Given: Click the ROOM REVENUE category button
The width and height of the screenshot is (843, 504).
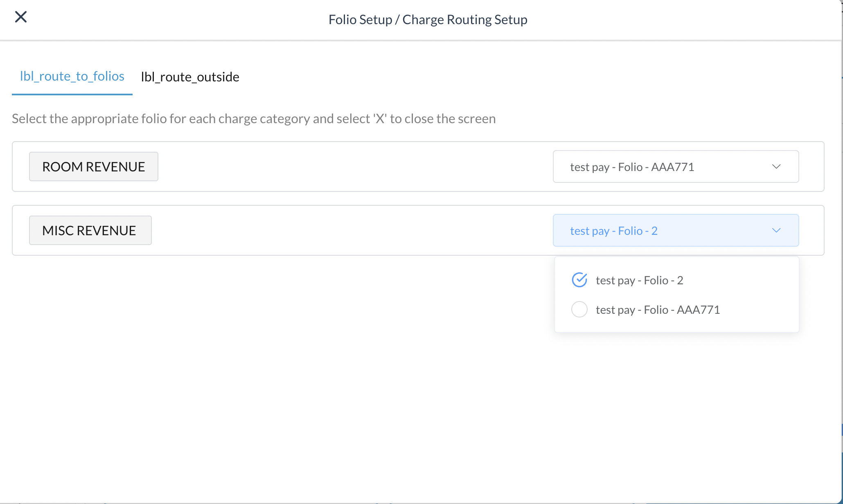Looking at the screenshot, I should (x=93, y=166).
